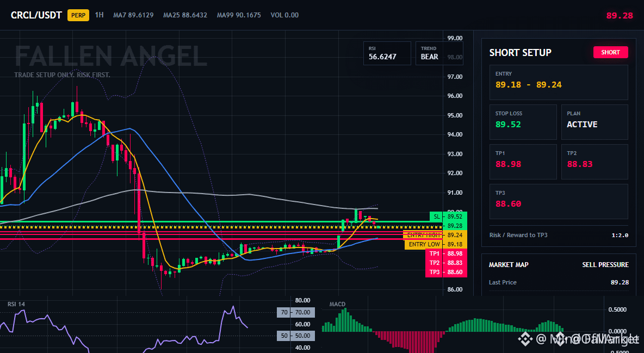
Task: Click the TRADE SETUP ONLY. RISK FIRST. caption
Action: coord(62,75)
